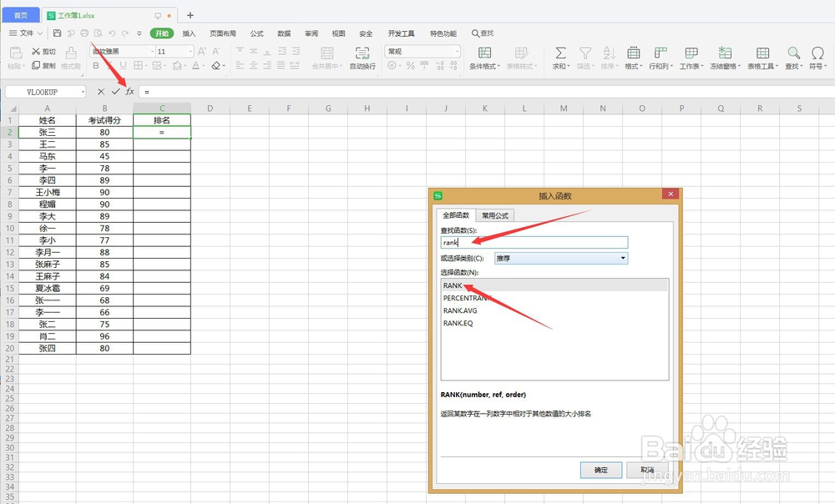Open the number format dropdown (常规)
This screenshot has width=835, height=504.
pos(457,52)
